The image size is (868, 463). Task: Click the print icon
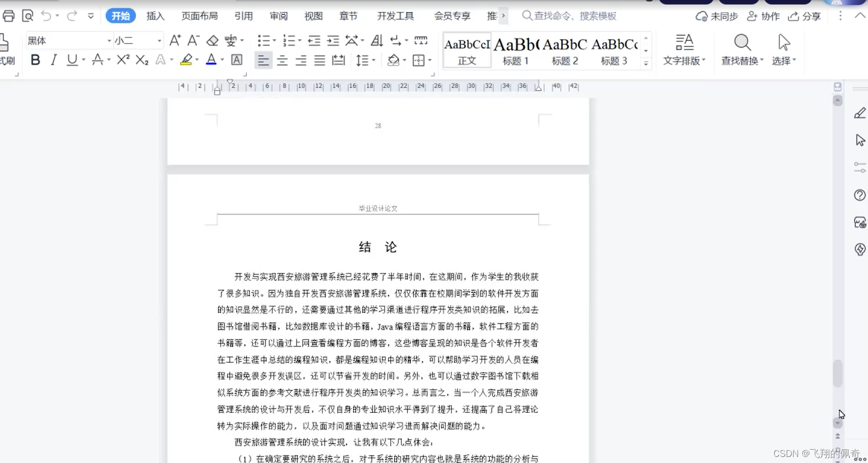tap(9, 16)
